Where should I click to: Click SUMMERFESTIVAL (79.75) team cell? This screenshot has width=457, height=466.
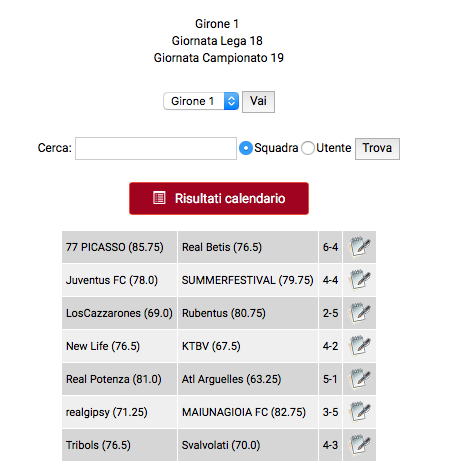pos(248,280)
